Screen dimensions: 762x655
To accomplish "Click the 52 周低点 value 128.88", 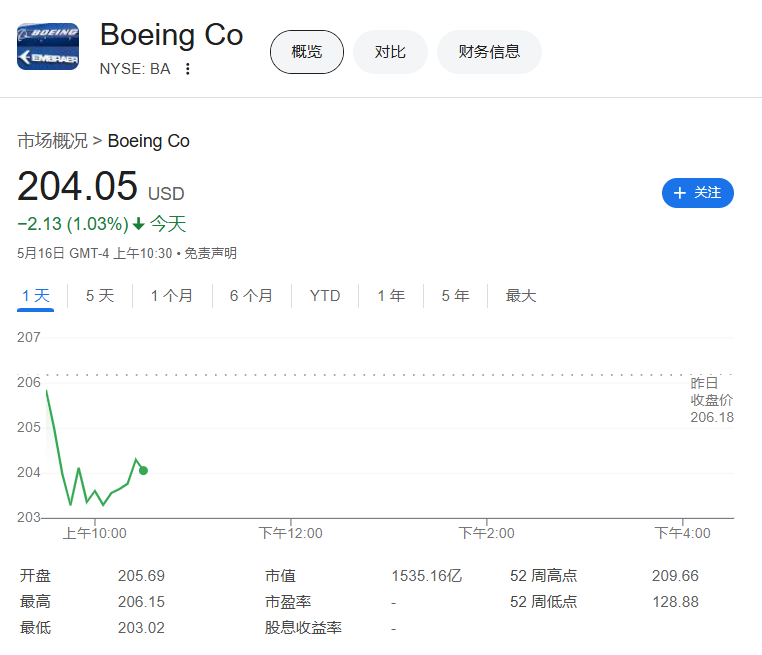I will pyautogui.click(x=675, y=602).
